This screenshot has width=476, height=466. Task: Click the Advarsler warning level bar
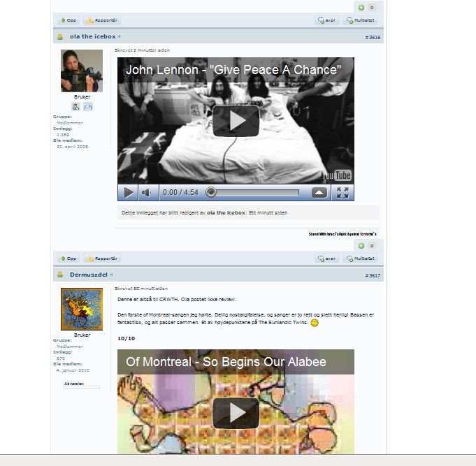pyautogui.click(x=82, y=388)
